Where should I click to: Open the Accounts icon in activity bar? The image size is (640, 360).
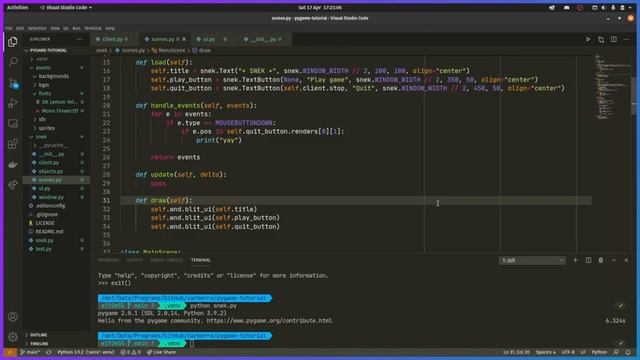13,316
